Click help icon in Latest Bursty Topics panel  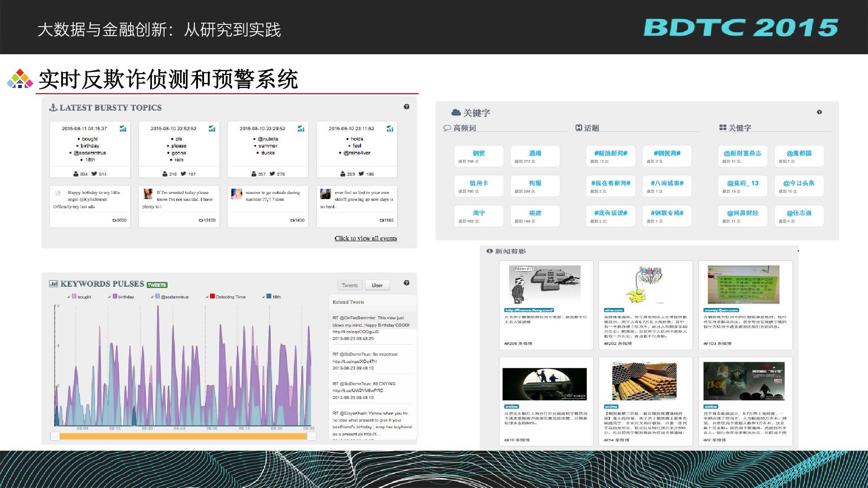[x=406, y=107]
